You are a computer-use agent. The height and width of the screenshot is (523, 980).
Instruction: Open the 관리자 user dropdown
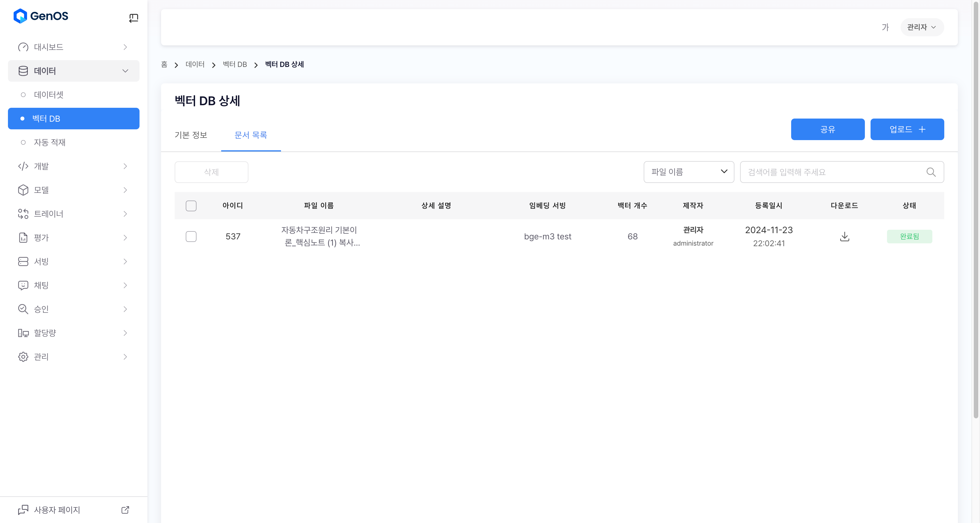(921, 28)
